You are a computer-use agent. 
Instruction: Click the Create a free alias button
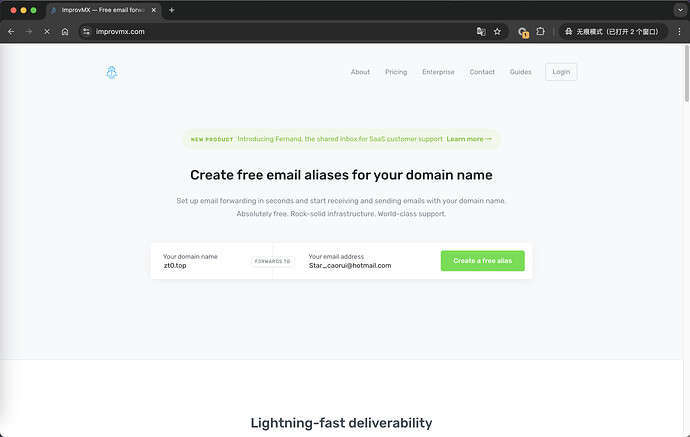482,261
